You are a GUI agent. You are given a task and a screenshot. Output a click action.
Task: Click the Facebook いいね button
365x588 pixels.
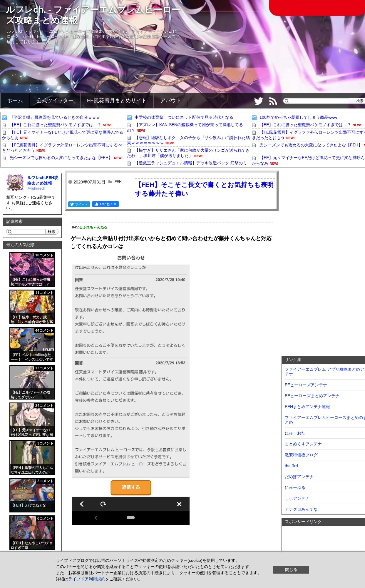[x=106, y=204]
